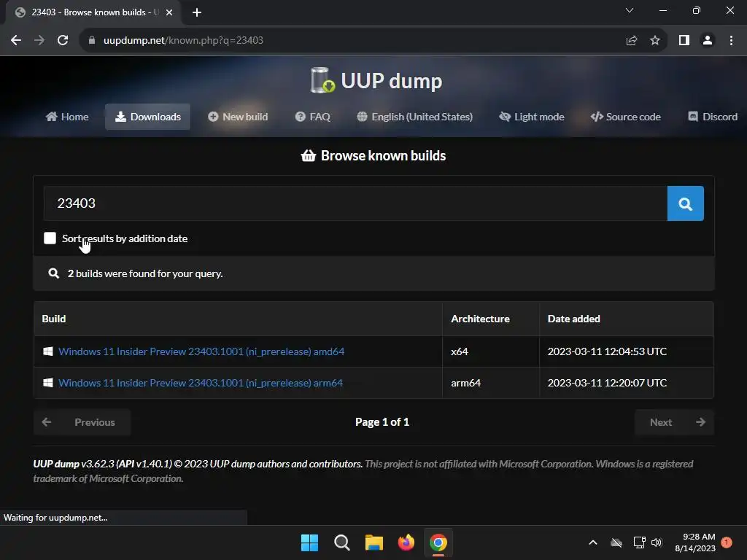Click the Windows logo beside arm64 build
The width and height of the screenshot is (747, 560).
pyautogui.click(x=48, y=383)
